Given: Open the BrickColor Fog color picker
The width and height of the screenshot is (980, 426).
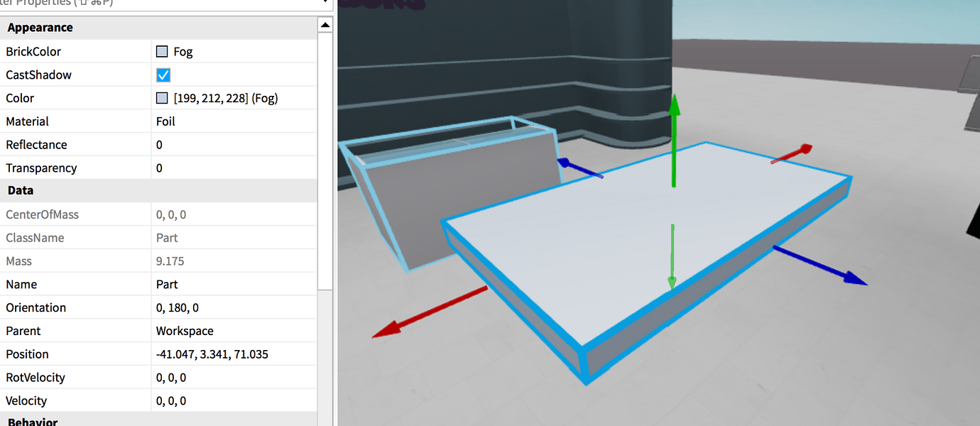Looking at the screenshot, I should click(162, 50).
